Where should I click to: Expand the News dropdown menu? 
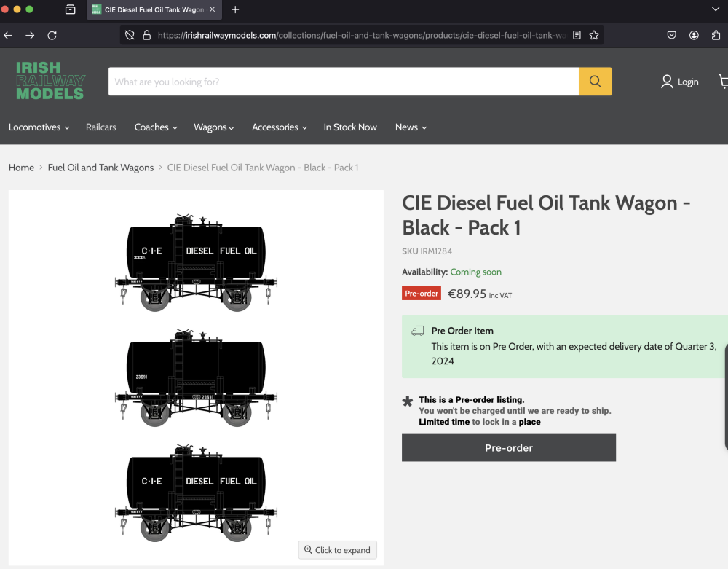click(411, 127)
